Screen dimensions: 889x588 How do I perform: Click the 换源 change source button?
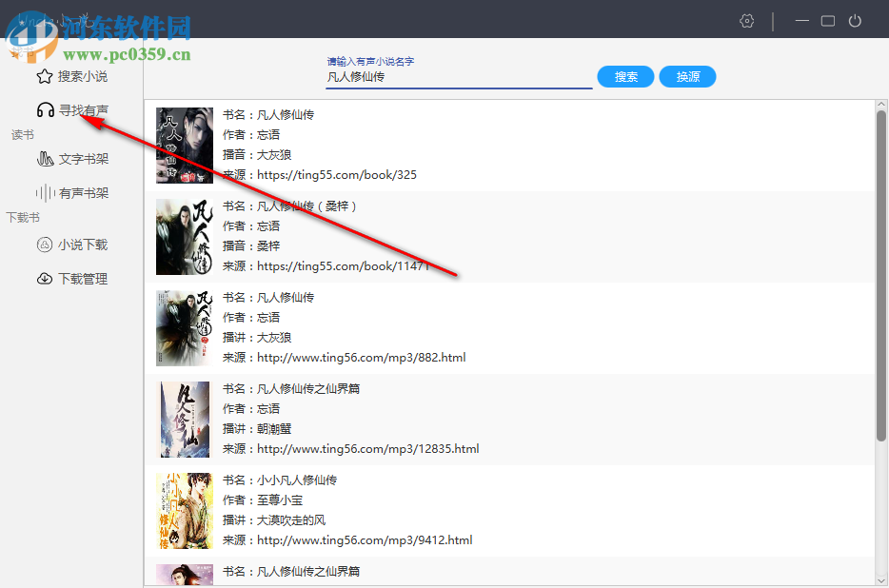tap(687, 76)
